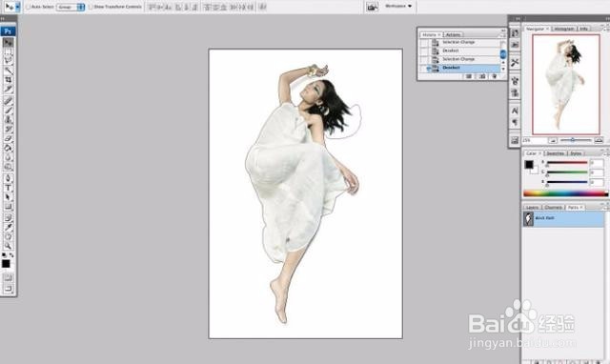Click the foreground color swatch in toolbox
610x364 pixels.
(6, 264)
